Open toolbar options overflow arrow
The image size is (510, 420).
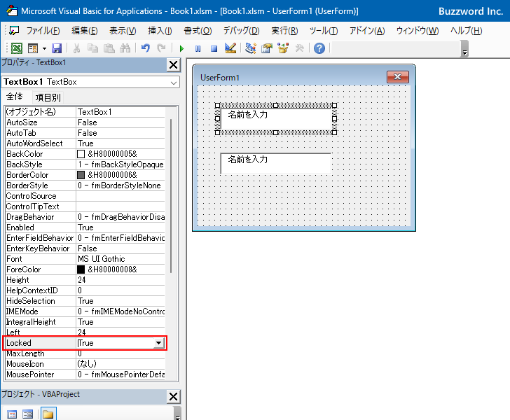(464, 50)
